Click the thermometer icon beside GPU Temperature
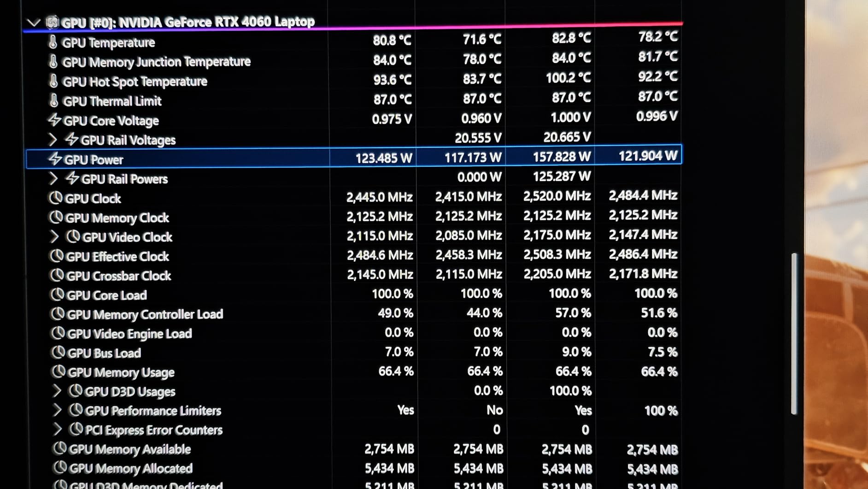This screenshot has width=868, height=489. pos(53,42)
